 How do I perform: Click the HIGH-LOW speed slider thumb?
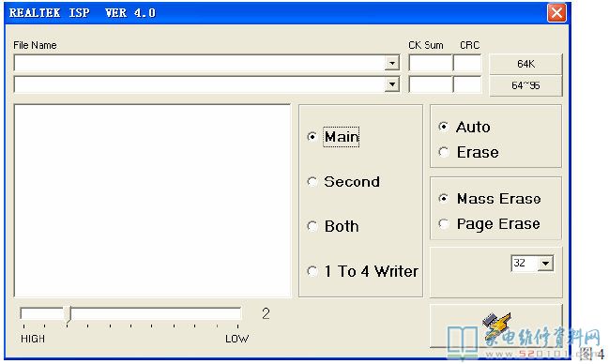coord(68,314)
